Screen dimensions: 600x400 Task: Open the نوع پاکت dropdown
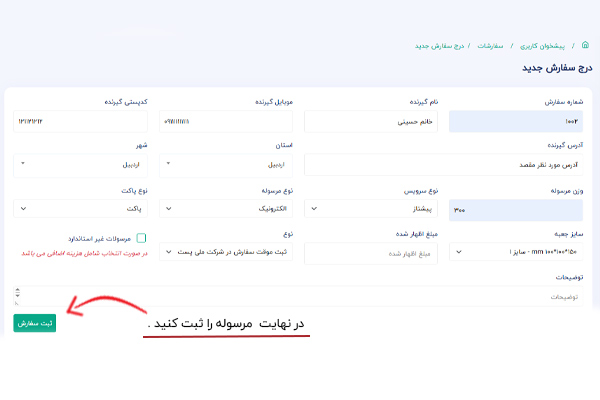[x=80, y=209]
